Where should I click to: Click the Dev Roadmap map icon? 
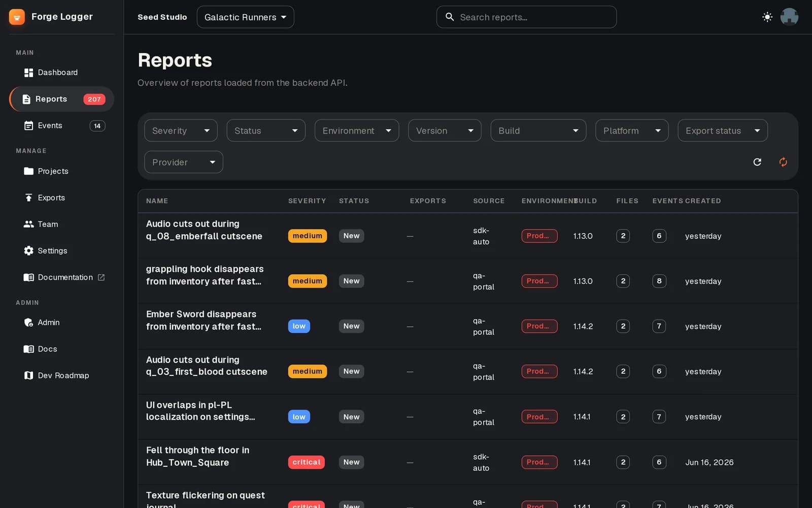pos(28,375)
